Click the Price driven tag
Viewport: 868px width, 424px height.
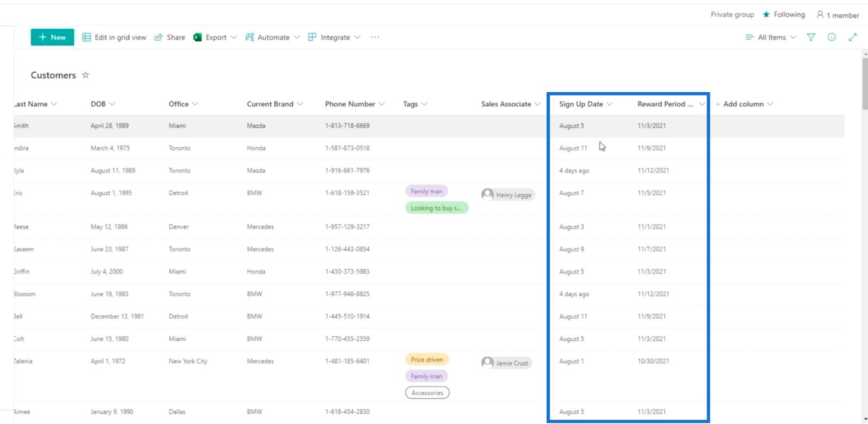427,359
